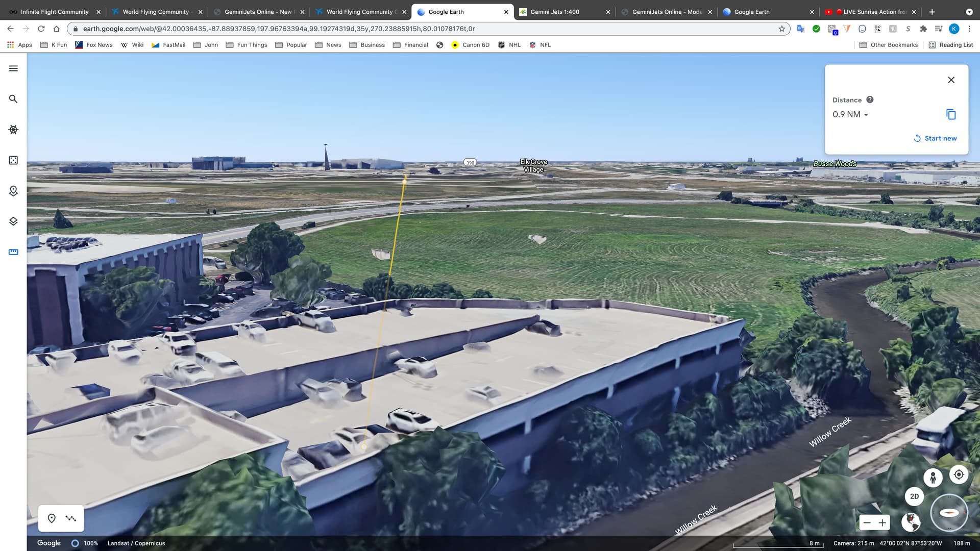Screen dimensions: 980x551
Task: Click the compass control
Action: 949,513
